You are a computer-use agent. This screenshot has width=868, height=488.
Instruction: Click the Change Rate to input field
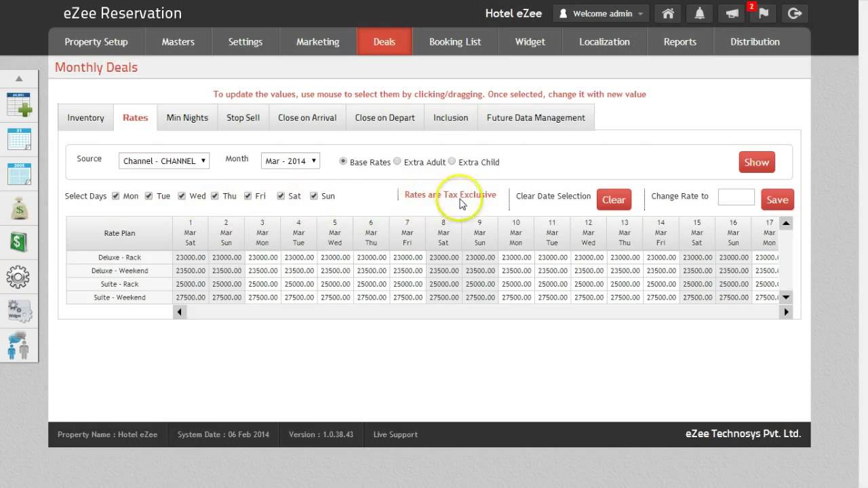point(736,197)
